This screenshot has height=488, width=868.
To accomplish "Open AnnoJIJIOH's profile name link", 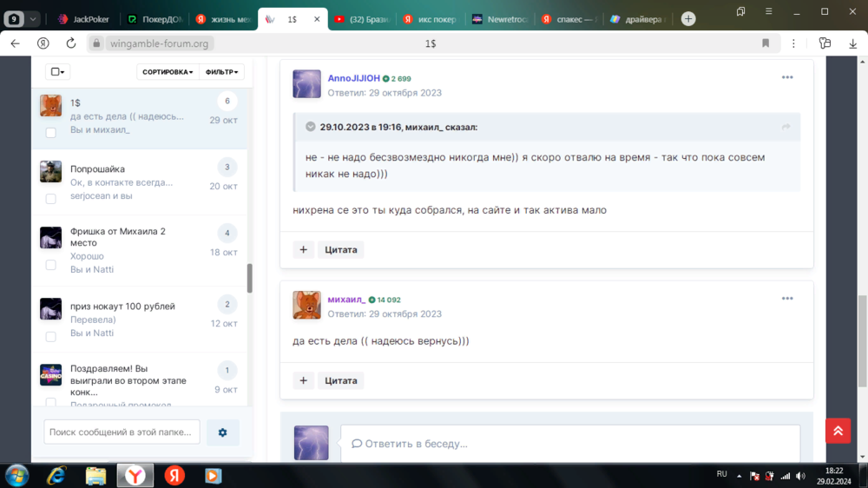I will coord(353,78).
